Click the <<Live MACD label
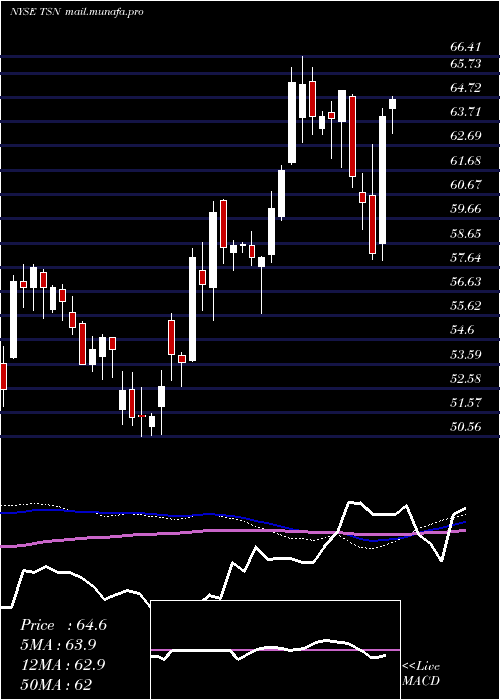The width and height of the screenshot is (500, 700). coord(421,673)
